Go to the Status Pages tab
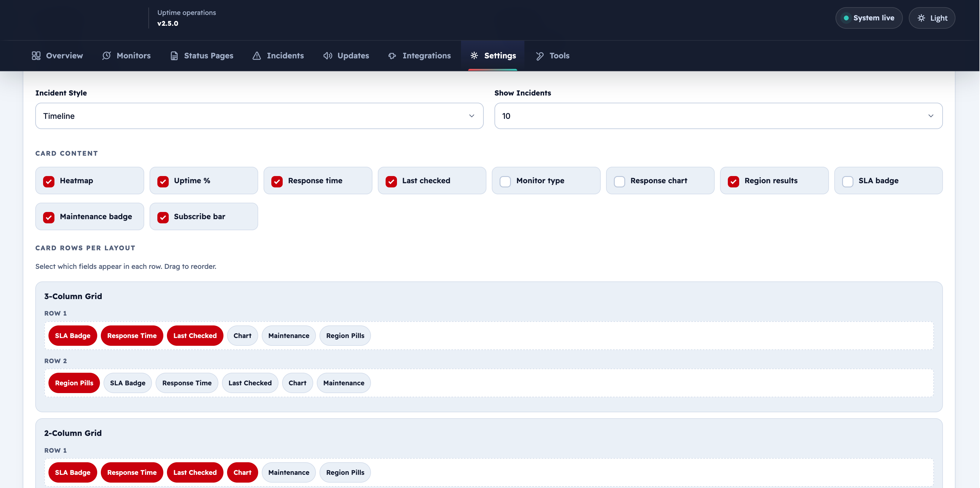 [x=202, y=56]
